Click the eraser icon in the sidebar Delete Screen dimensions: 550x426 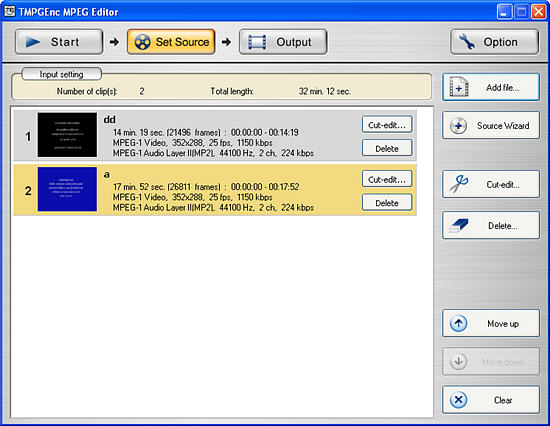tap(459, 225)
